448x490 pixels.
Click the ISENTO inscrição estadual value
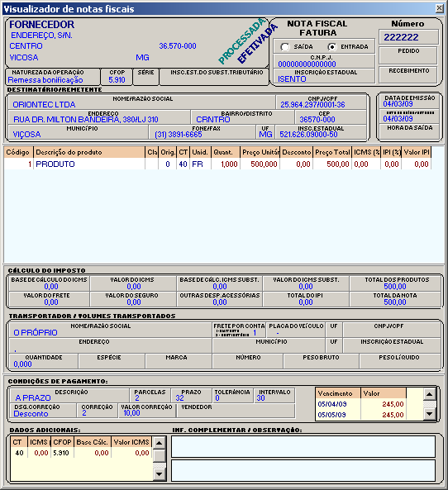(292, 79)
